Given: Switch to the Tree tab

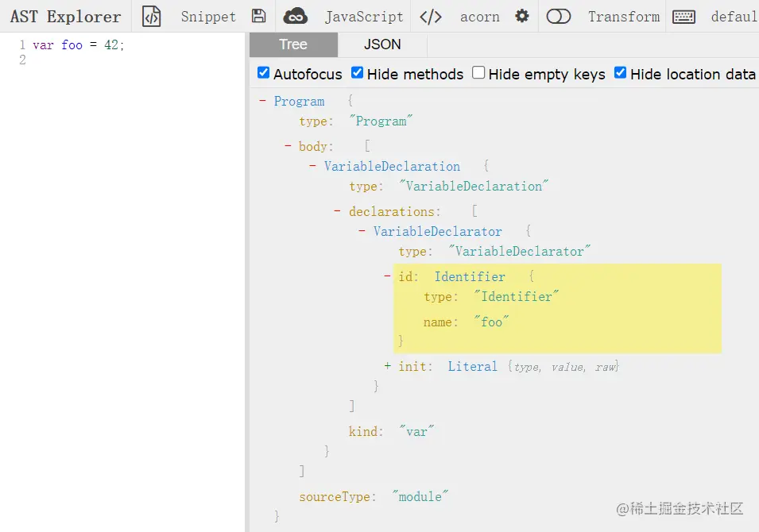Looking at the screenshot, I should pos(293,44).
